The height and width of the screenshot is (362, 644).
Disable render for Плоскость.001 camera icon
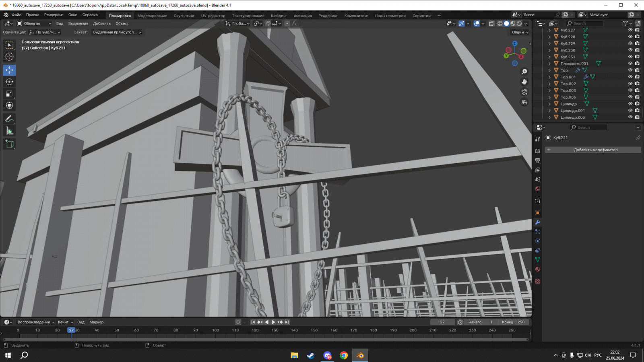click(637, 64)
